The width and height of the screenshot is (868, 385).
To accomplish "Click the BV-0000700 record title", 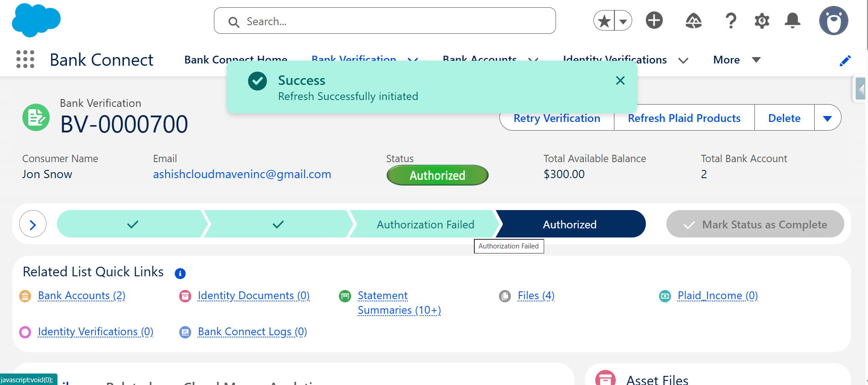I will click(x=124, y=124).
